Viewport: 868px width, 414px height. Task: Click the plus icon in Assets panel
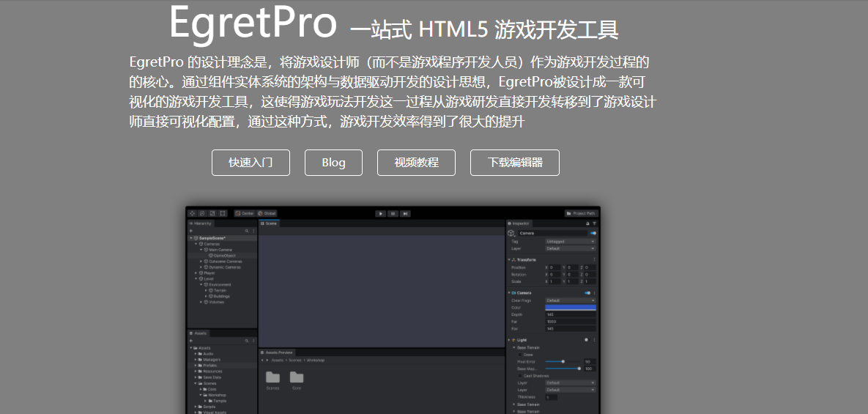(191, 341)
